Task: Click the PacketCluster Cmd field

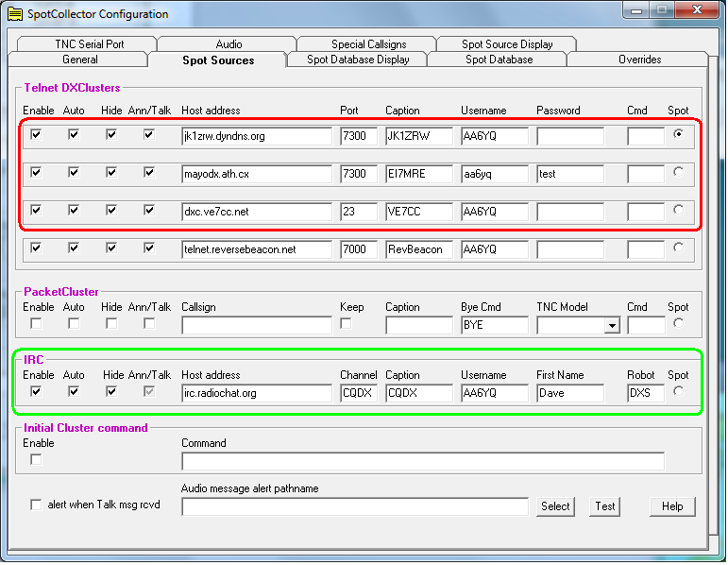Action: [x=646, y=325]
